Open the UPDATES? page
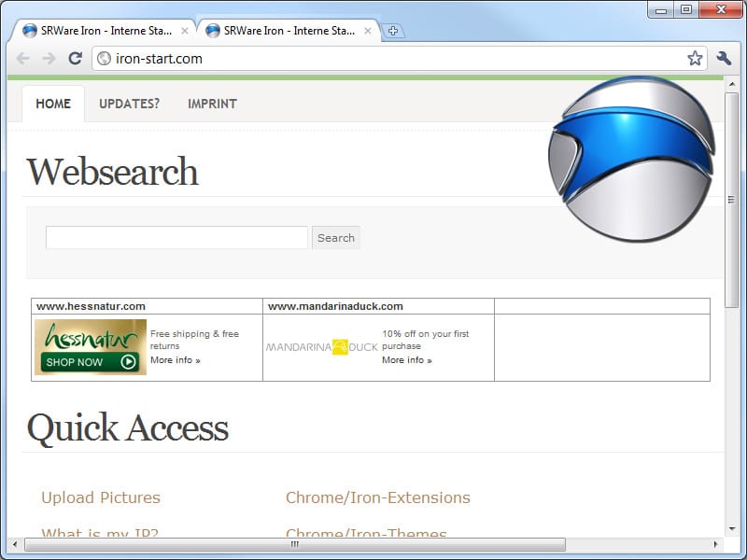Viewport: 747px width, 560px height. [x=128, y=104]
